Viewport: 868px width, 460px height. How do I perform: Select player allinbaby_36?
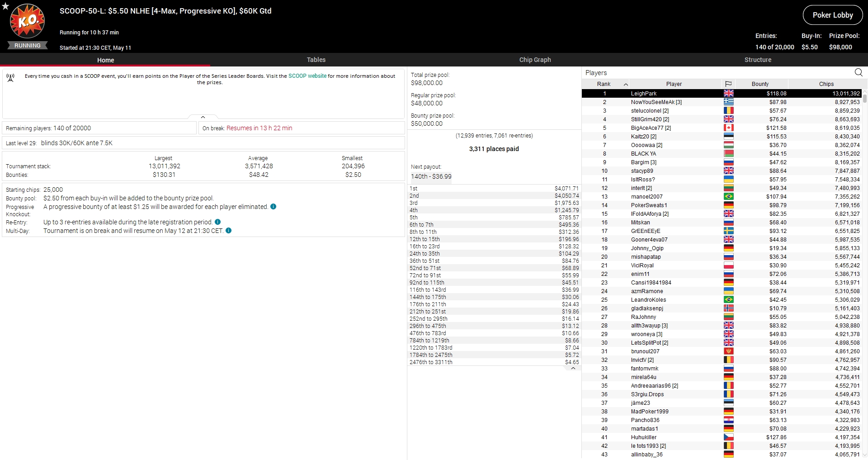722,455
